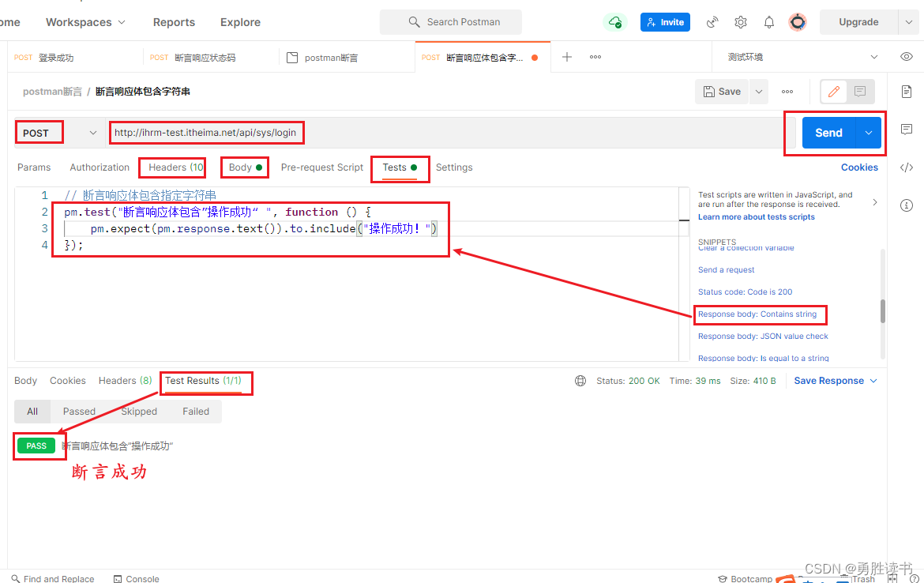Open the 测试环境 environment selector

click(x=802, y=57)
